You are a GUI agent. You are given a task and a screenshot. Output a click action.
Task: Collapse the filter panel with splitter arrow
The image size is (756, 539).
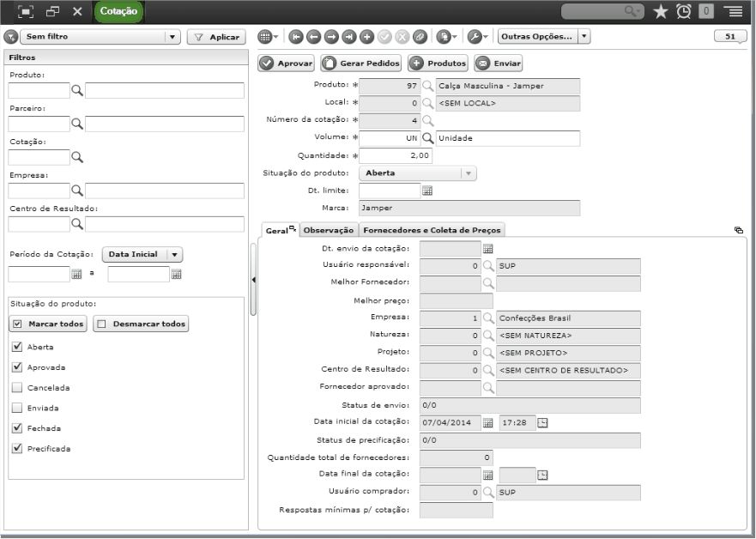(254, 280)
